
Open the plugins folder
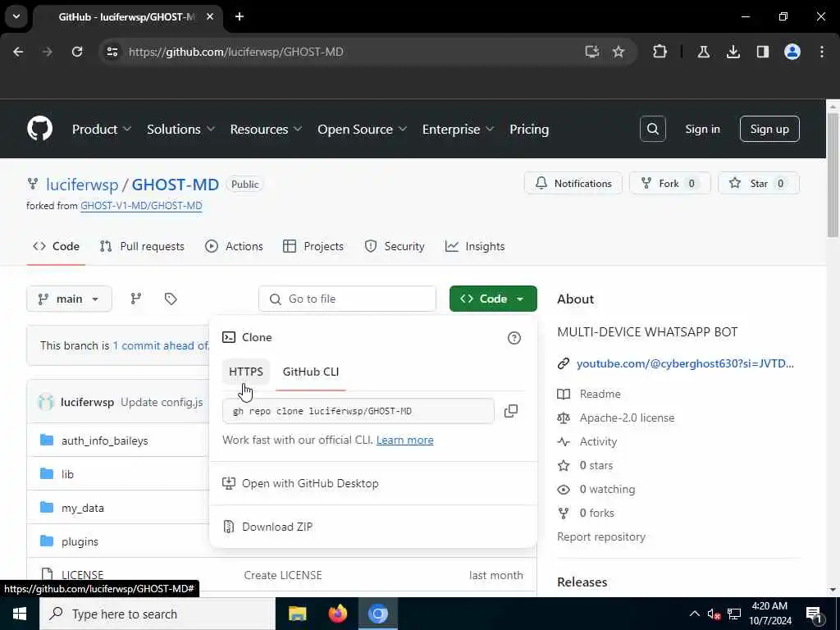[x=80, y=541]
